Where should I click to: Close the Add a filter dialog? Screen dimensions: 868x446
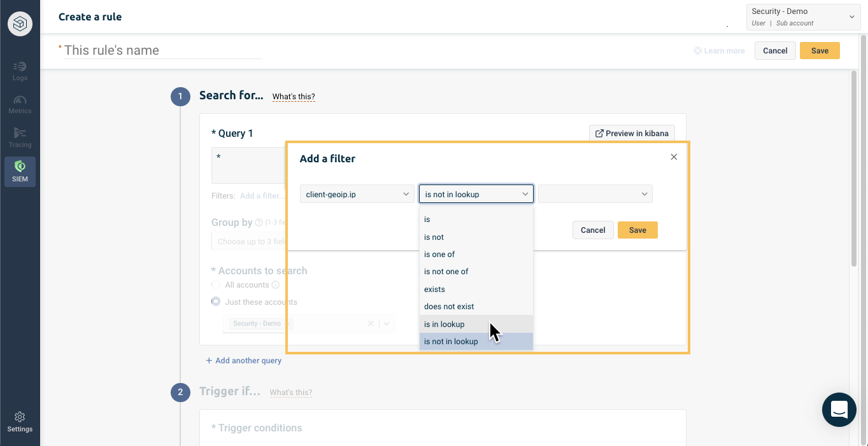pos(673,157)
